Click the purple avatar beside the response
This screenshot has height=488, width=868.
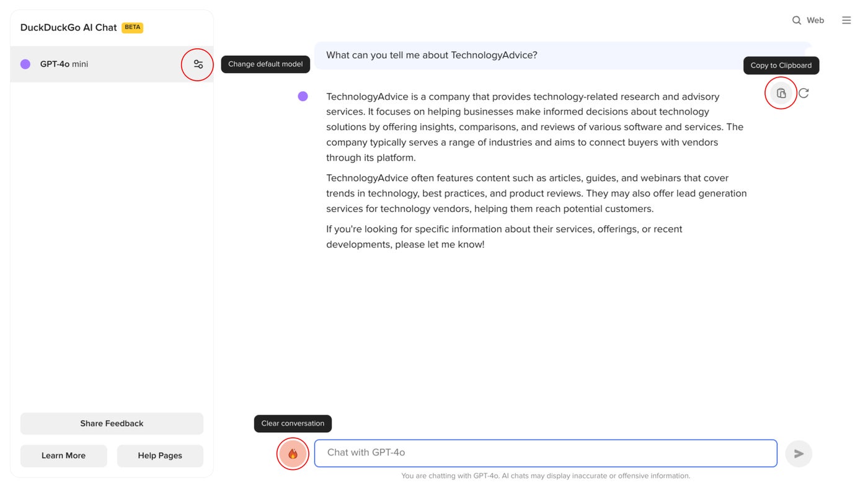point(303,96)
